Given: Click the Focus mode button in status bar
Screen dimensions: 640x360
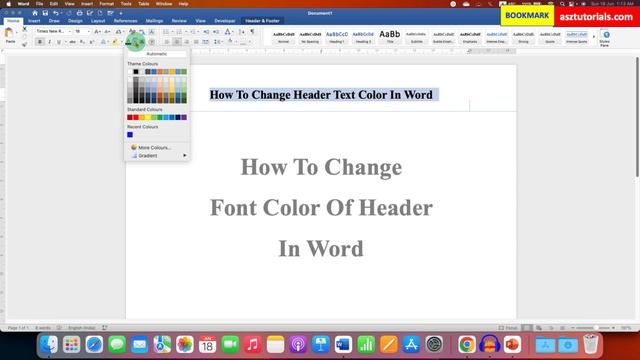Looking at the screenshot, I should [508, 328].
